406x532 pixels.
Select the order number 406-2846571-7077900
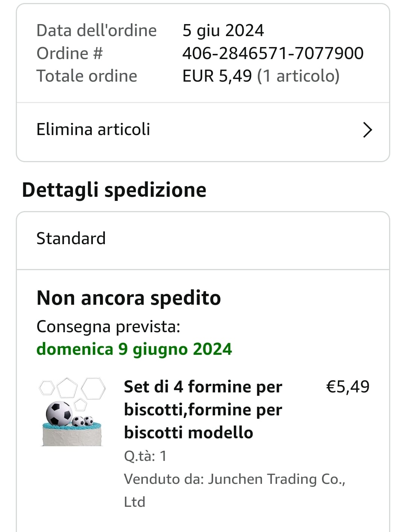pos(273,53)
